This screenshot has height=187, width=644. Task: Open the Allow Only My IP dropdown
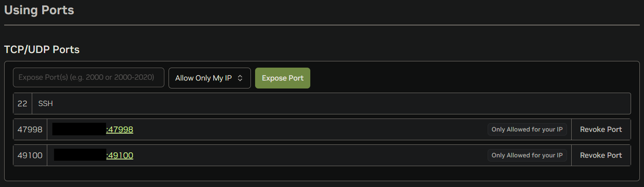tap(209, 78)
